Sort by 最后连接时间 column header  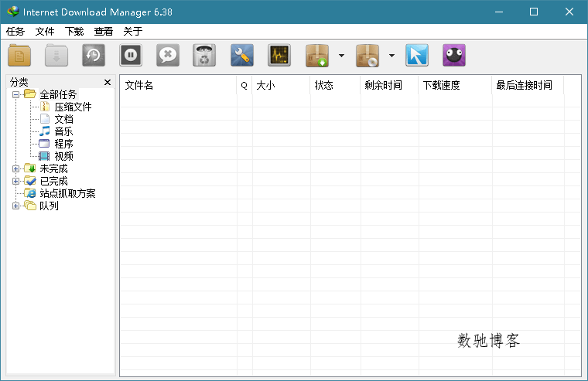click(x=528, y=86)
